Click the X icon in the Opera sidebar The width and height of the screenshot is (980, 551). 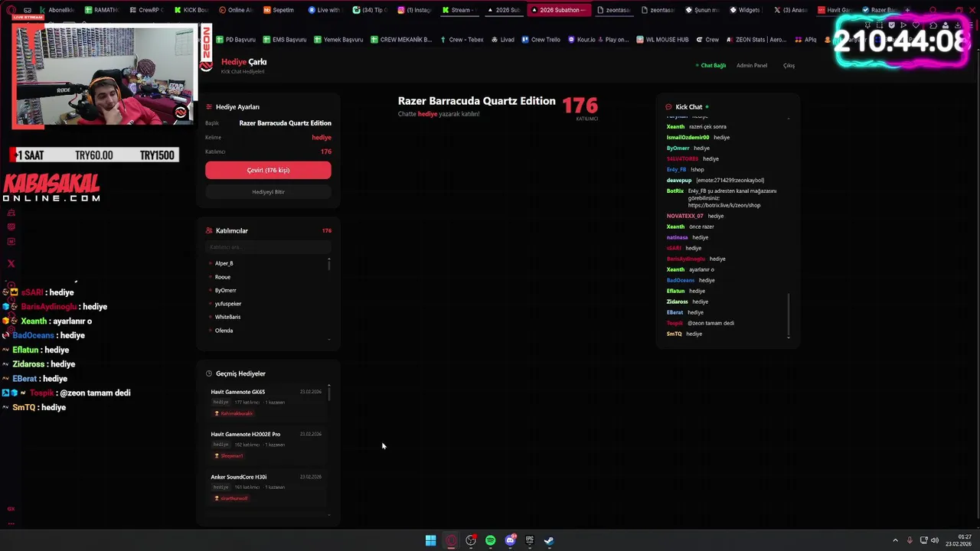pyautogui.click(x=11, y=263)
